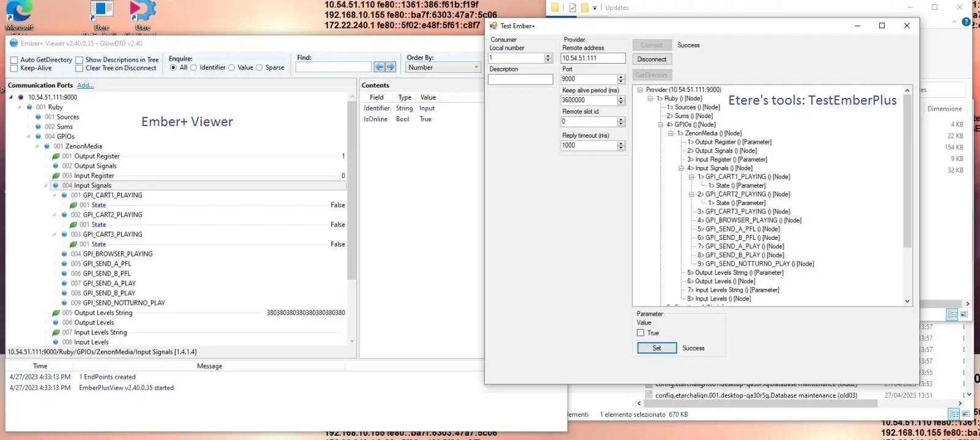Click the Find next right-arrow icon
The image size is (980, 440).
[391, 67]
